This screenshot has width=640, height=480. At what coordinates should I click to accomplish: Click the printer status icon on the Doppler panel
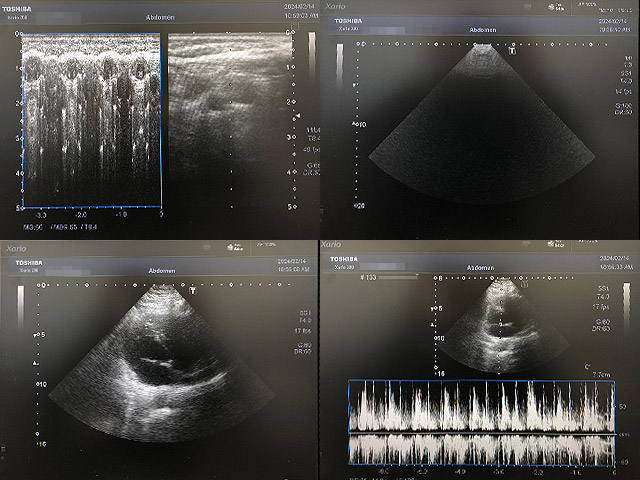556,244
